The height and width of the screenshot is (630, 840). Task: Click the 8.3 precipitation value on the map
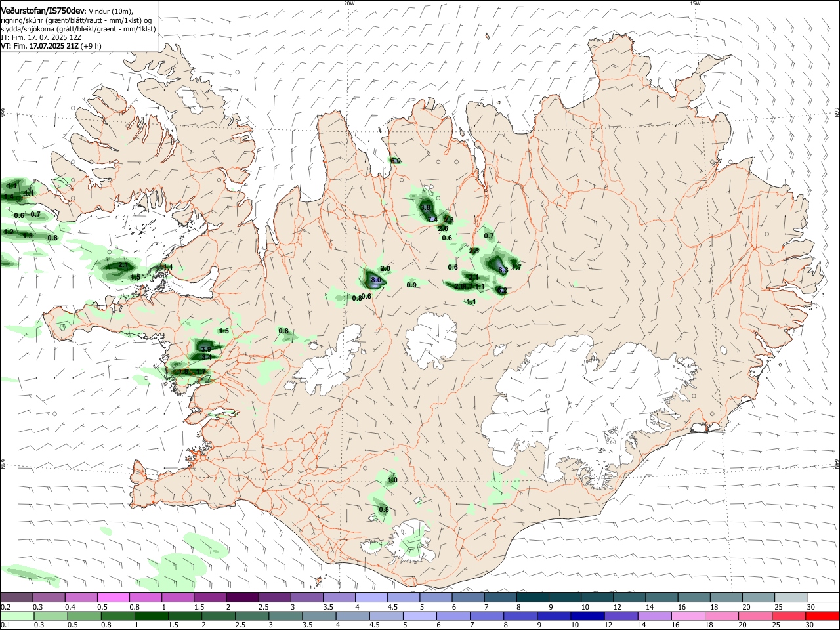click(503, 270)
